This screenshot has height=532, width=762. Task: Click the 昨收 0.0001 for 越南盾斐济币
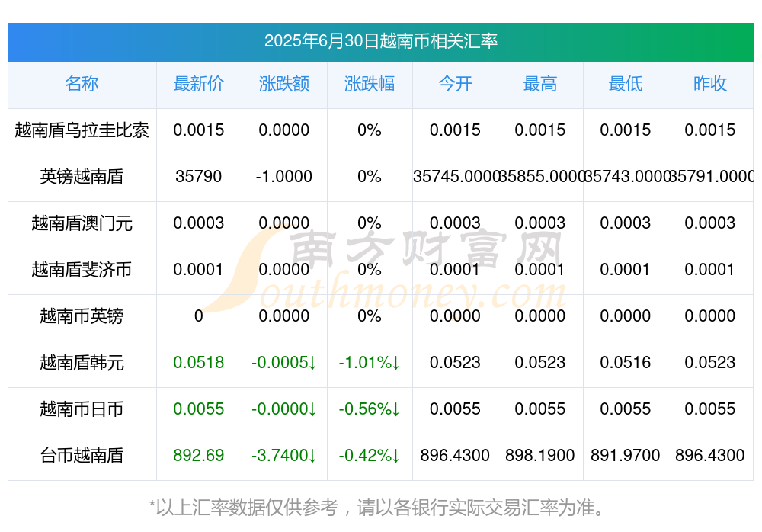point(710,269)
